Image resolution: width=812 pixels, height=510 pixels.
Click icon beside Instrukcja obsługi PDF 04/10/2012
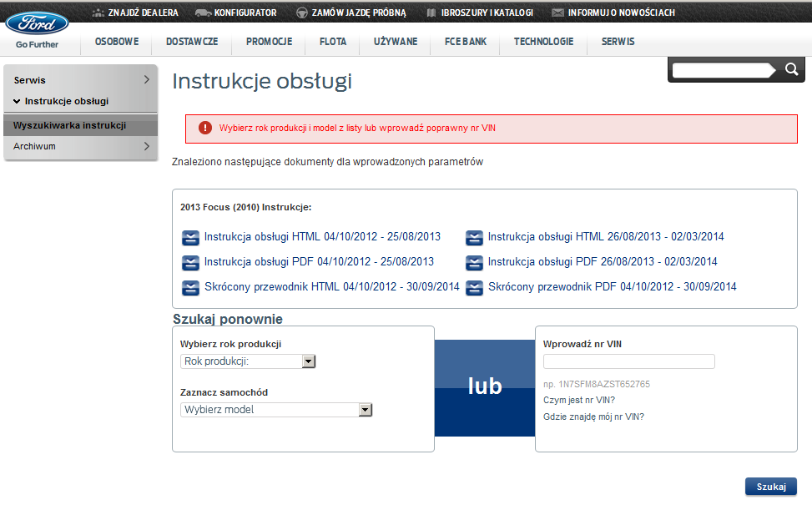click(190, 262)
